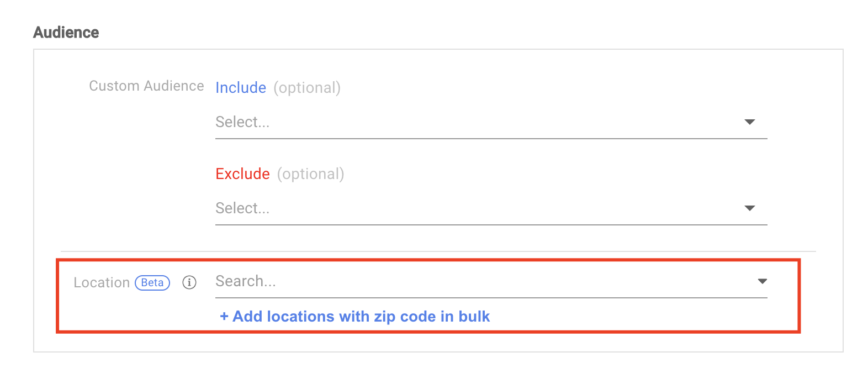The width and height of the screenshot is (868, 368).
Task: Expand the Exclude audience dropdown arrow
Action: [749, 208]
